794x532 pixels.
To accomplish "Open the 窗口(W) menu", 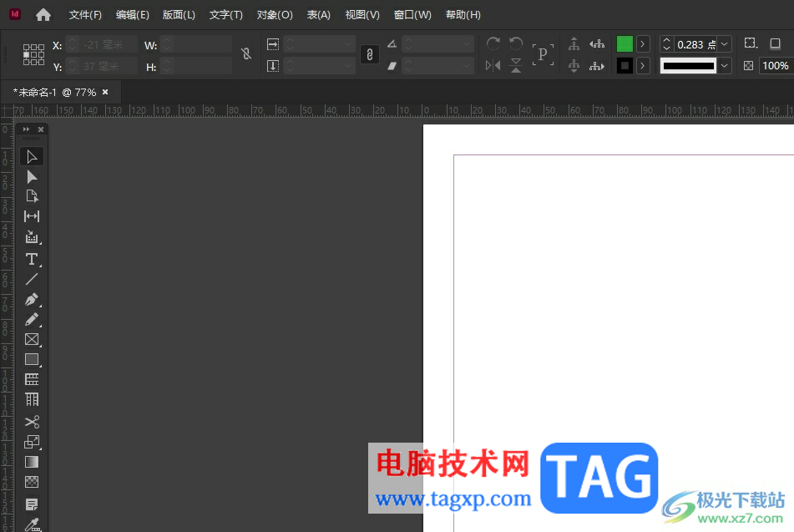I will (412, 15).
